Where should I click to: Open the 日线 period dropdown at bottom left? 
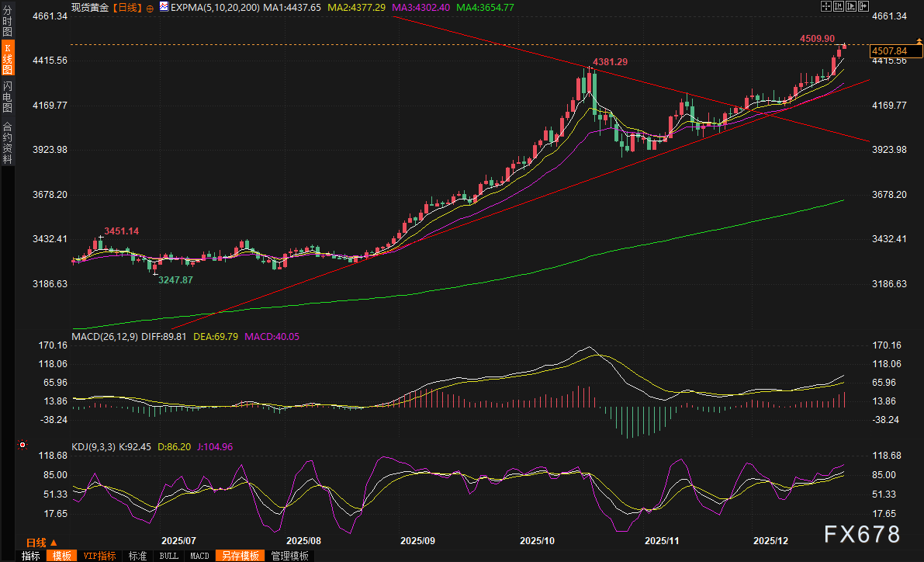click(40, 542)
